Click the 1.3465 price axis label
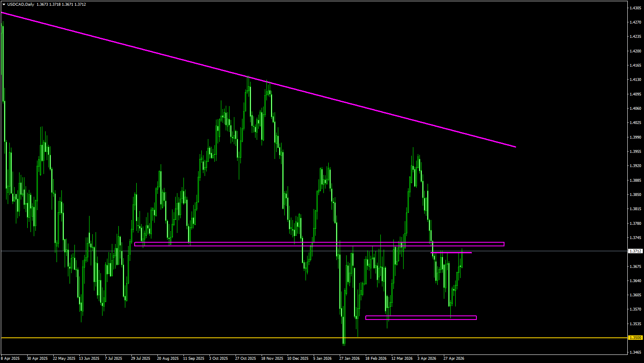The image size is (644, 363). 635,352
